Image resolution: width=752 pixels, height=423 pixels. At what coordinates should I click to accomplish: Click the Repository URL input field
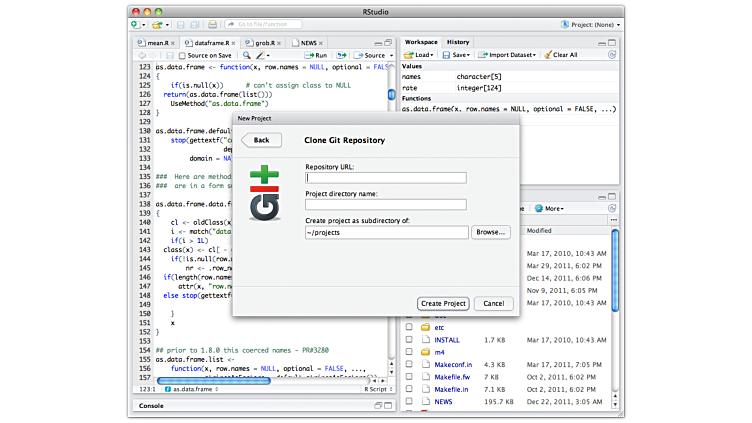tap(386, 178)
